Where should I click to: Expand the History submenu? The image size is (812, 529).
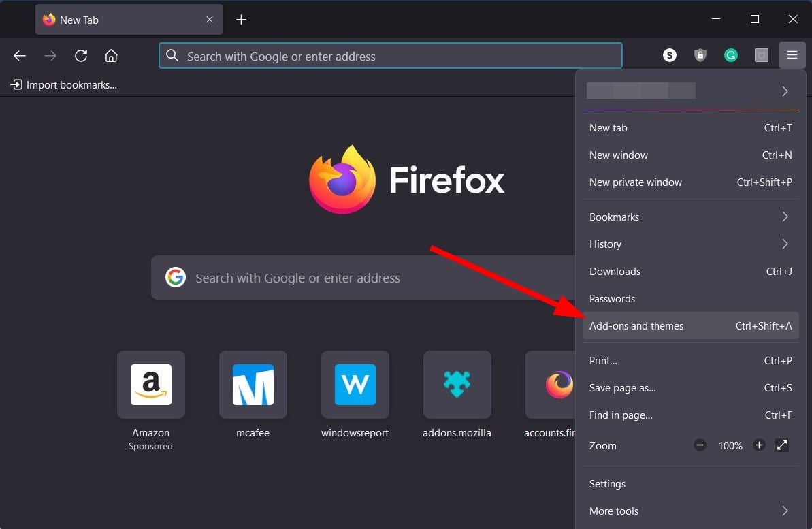pyautogui.click(x=690, y=244)
